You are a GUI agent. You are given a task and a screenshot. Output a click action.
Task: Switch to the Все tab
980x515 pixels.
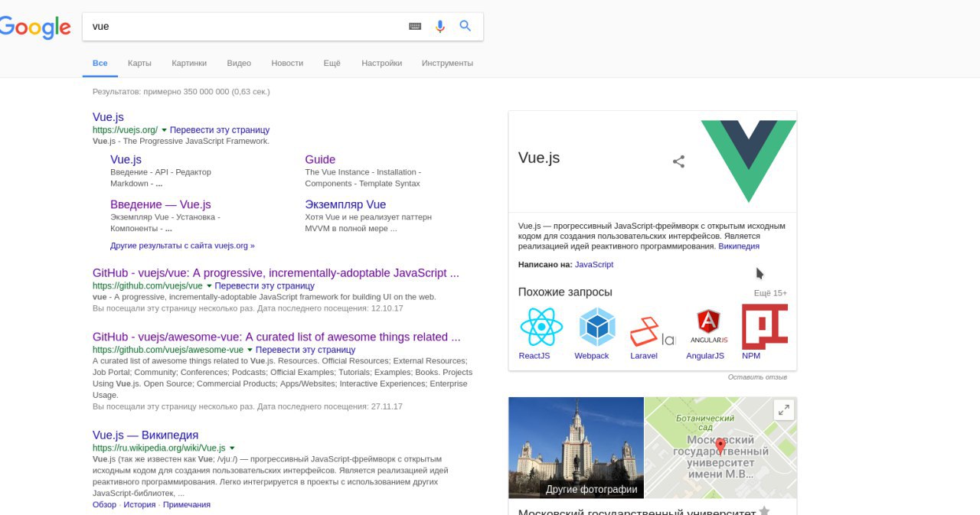click(x=100, y=63)
